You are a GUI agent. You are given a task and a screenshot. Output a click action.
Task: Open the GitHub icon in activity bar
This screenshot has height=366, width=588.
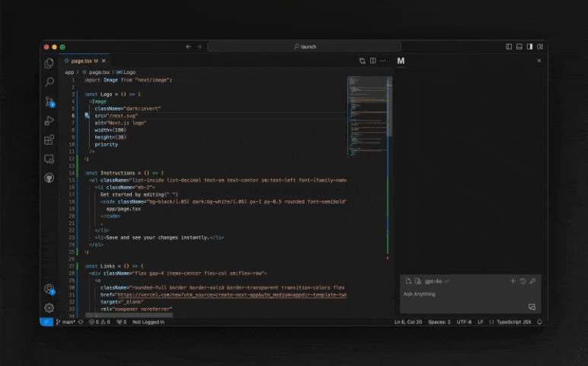click(49, 178)
